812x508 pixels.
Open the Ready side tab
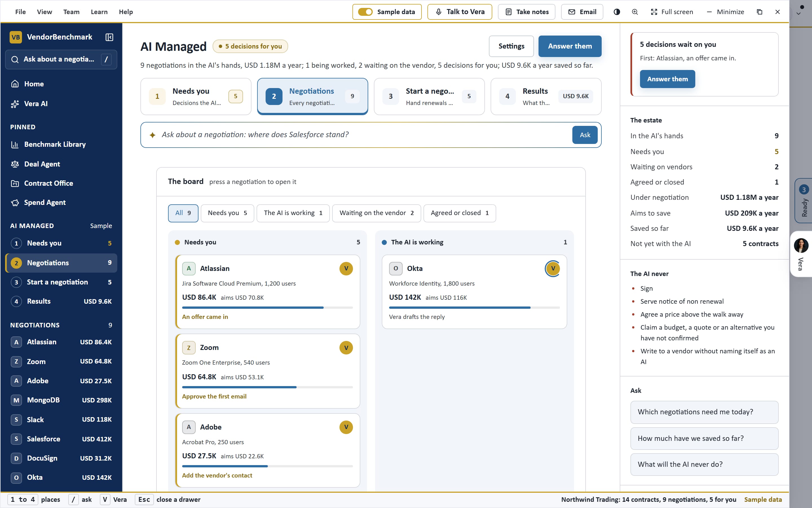tap(803, 201)
